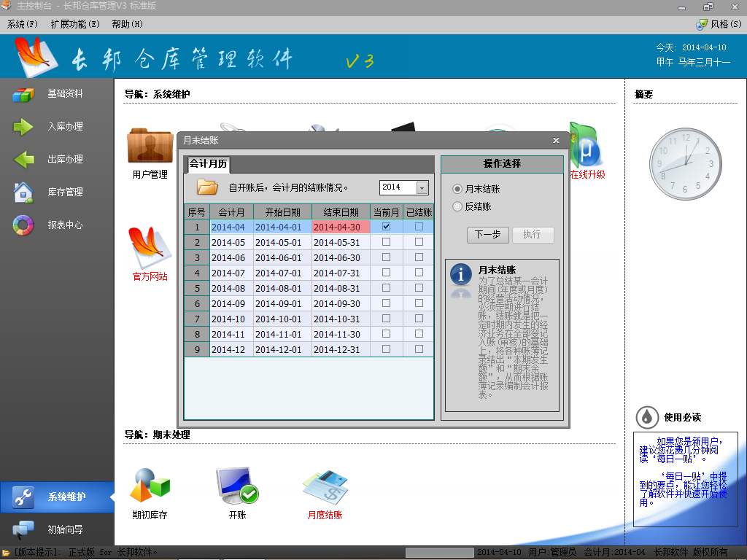Open the 官方网站 official website icon
747x560 pixels.
pyautogui.click(x=150, y=252)
